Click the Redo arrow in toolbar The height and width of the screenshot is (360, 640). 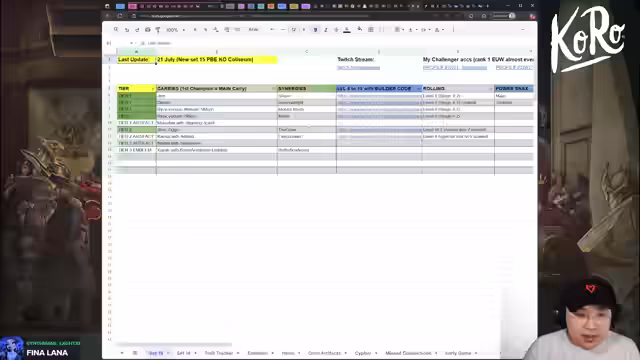(137, 30)
